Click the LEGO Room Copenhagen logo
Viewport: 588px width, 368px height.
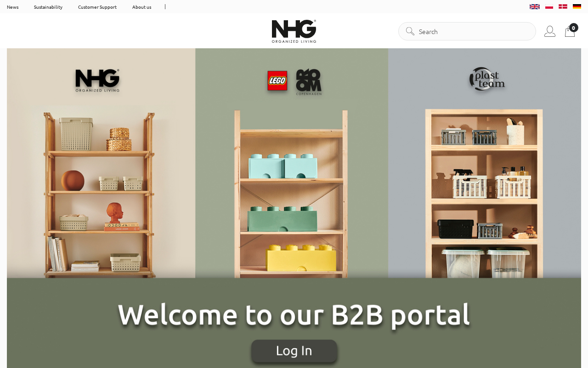tap(294, 82)
